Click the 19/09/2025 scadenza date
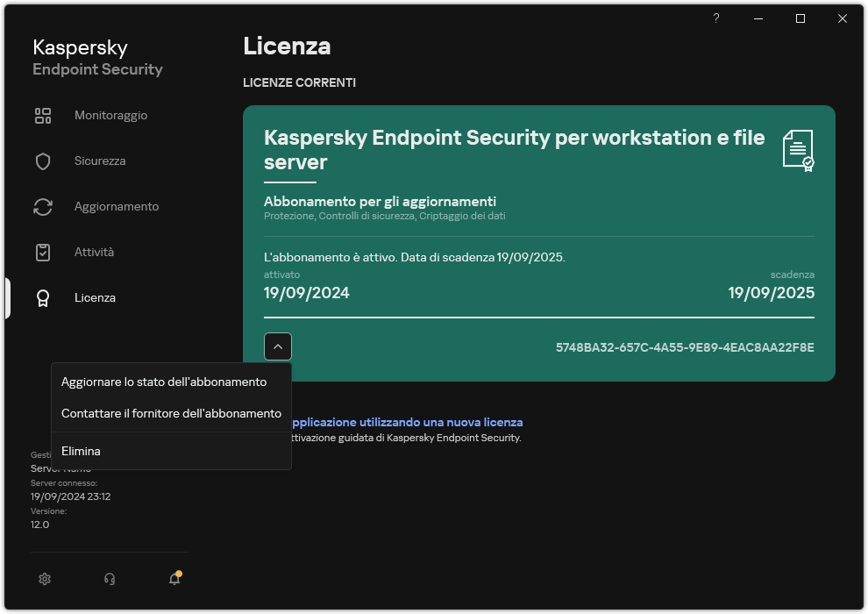This screenshot has height=614, width=868. [771, 293]
